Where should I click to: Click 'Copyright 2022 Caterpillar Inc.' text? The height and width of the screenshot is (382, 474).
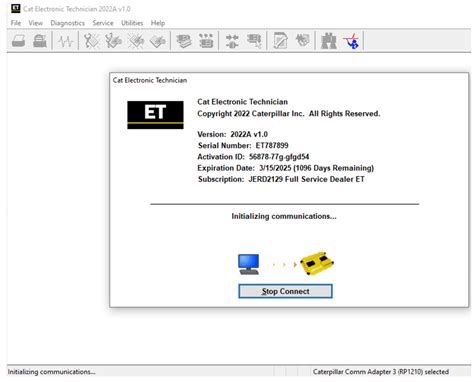point(251,114)
